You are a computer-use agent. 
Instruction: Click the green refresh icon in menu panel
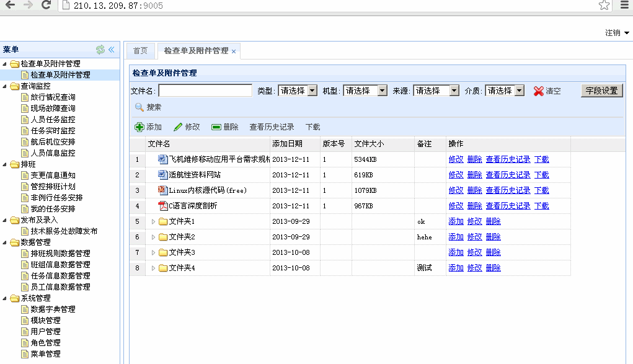click(x=100, y=49)
